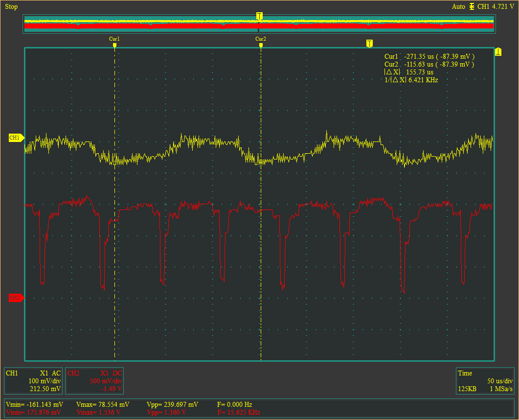This screenshot has height=420, width=519.
Task: Click the 1/|ΔX| 6.421 KHz cursor readout
Action: click(411, 79)
